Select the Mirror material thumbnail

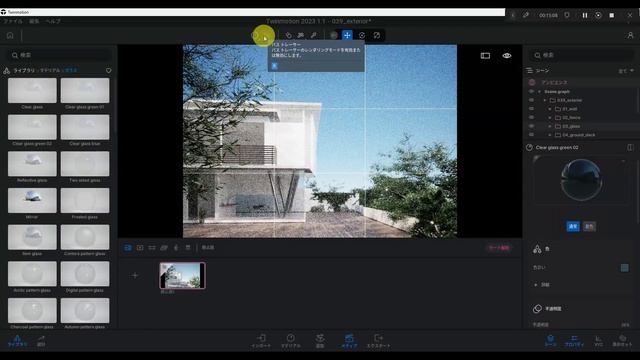pos(32,200)
